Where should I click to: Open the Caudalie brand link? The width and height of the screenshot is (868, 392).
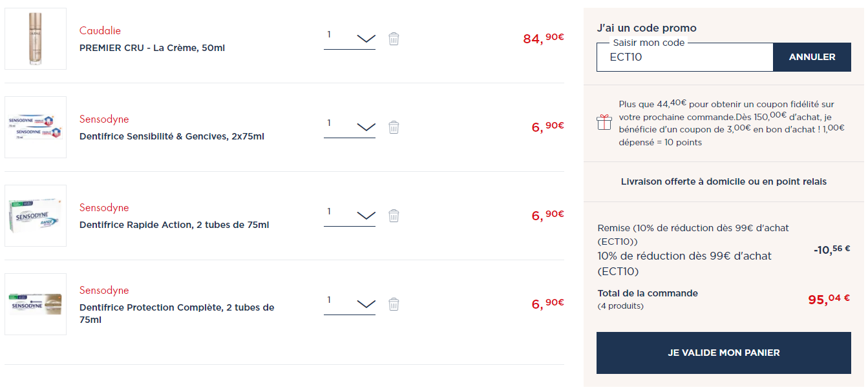pos(100,30)
